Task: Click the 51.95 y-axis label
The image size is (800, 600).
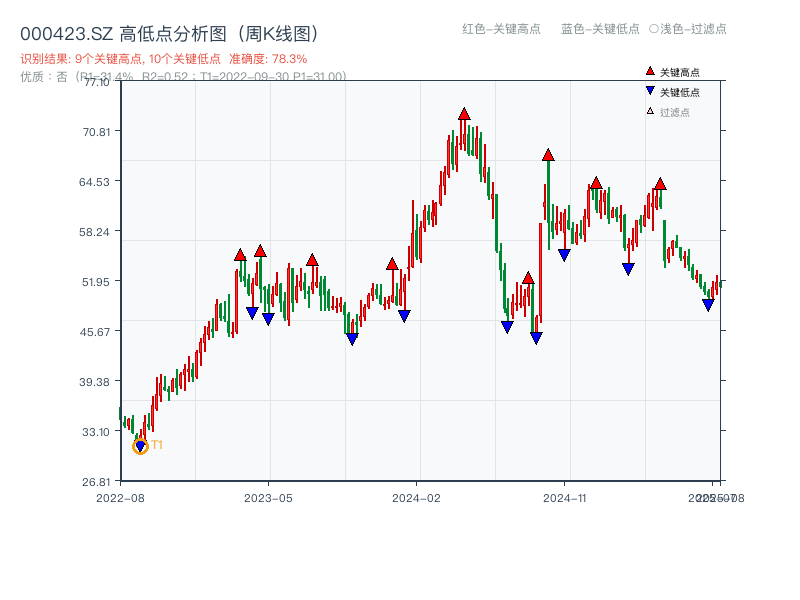Action: tap(96, 282)
